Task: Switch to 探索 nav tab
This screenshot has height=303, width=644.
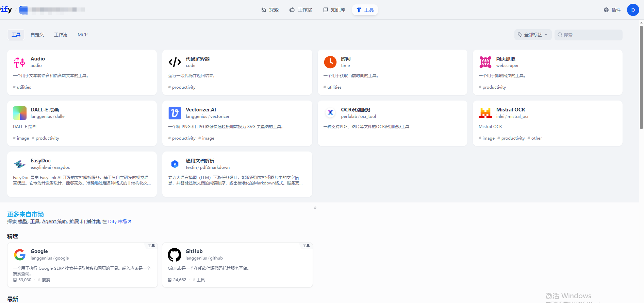Action: coord(270,10)
